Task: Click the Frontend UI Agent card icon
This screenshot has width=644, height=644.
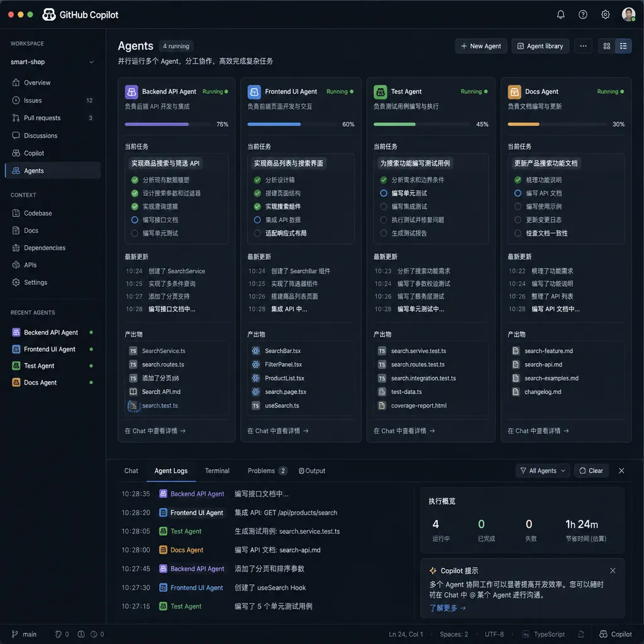Action: (254, 92)
